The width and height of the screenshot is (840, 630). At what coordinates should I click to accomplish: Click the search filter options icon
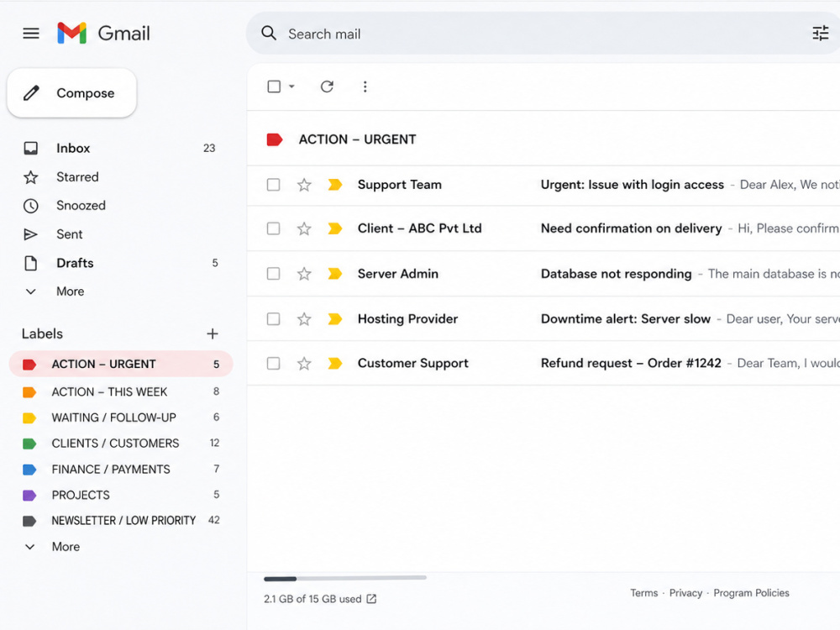point(820,34)
